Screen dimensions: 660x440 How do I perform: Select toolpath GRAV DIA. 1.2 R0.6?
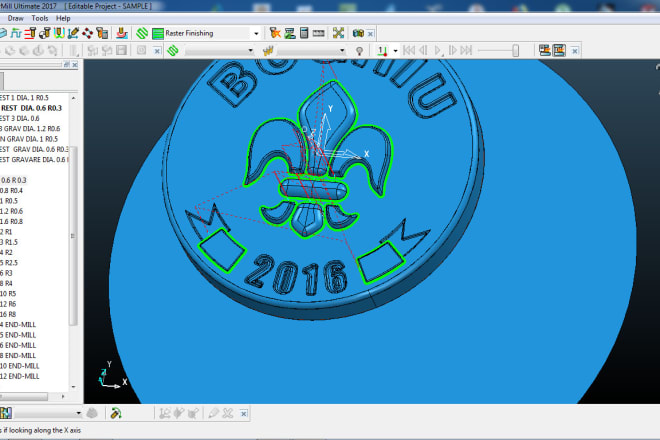click(x=30, y=129)
